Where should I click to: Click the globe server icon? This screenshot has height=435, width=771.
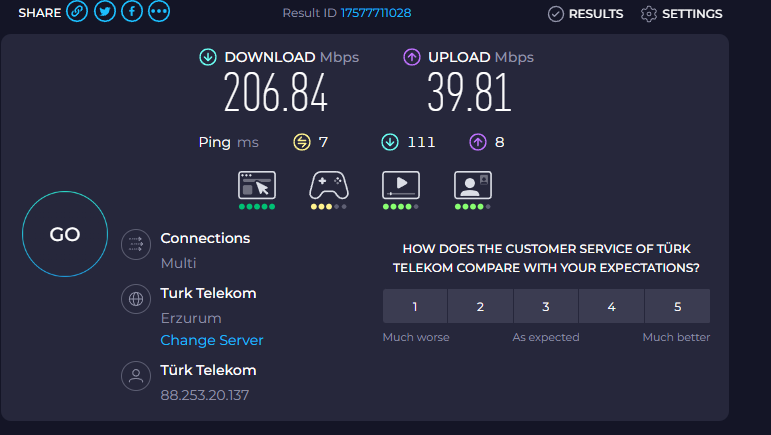click(x=136, y=299)
